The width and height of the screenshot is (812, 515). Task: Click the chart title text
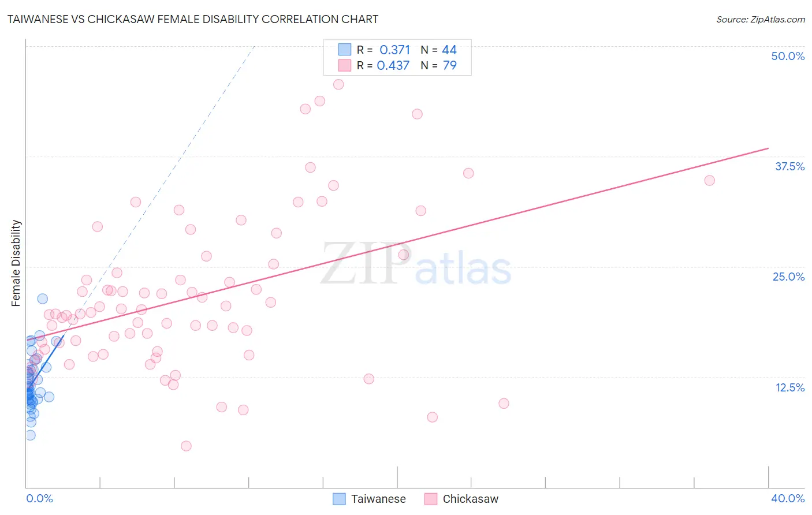pos(193,19)
